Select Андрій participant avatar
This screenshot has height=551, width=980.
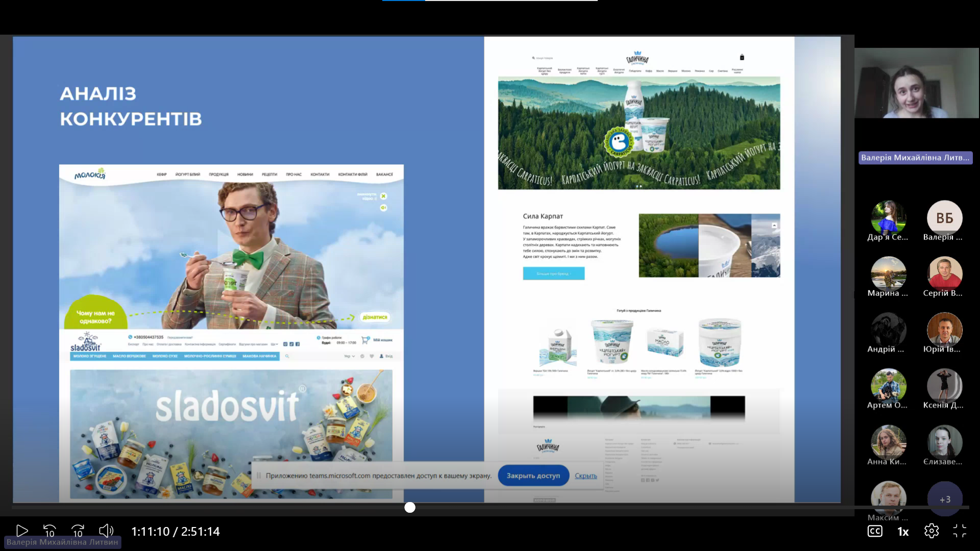pyautogui.click(x=888, y=330)
